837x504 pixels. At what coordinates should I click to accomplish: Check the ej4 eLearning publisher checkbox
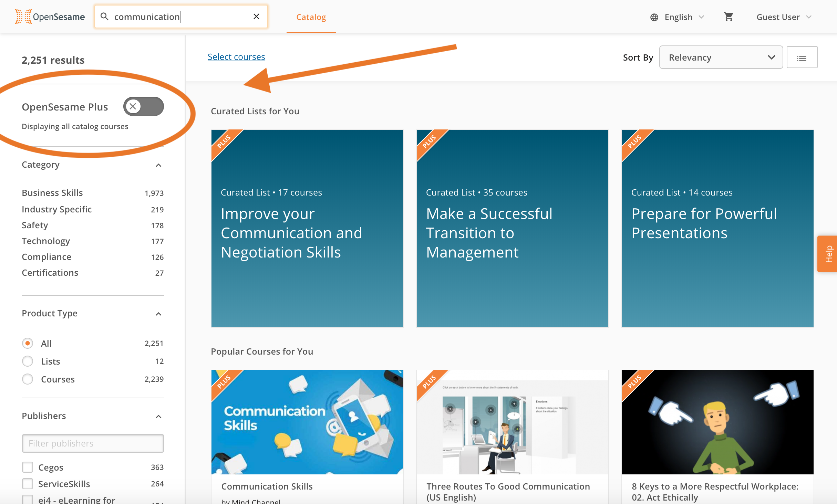coord(28,500)
